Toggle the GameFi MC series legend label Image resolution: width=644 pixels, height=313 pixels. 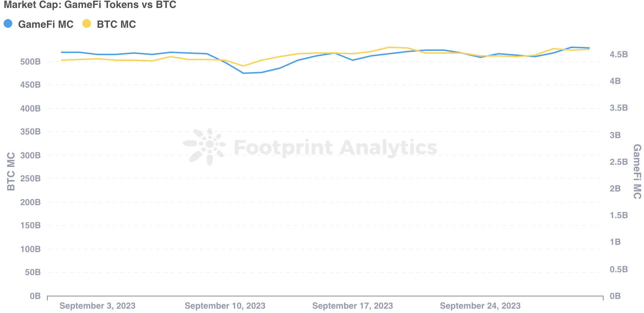45,25
